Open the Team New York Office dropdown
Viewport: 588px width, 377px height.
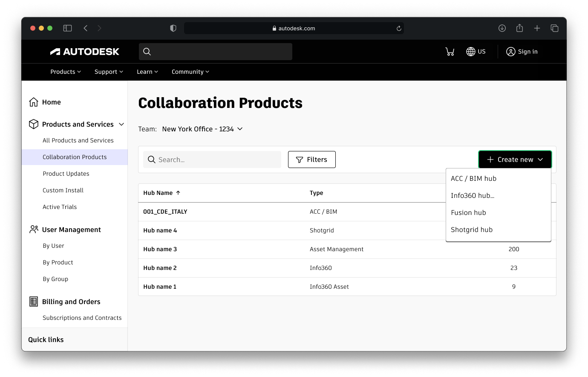tap(202, 129)
